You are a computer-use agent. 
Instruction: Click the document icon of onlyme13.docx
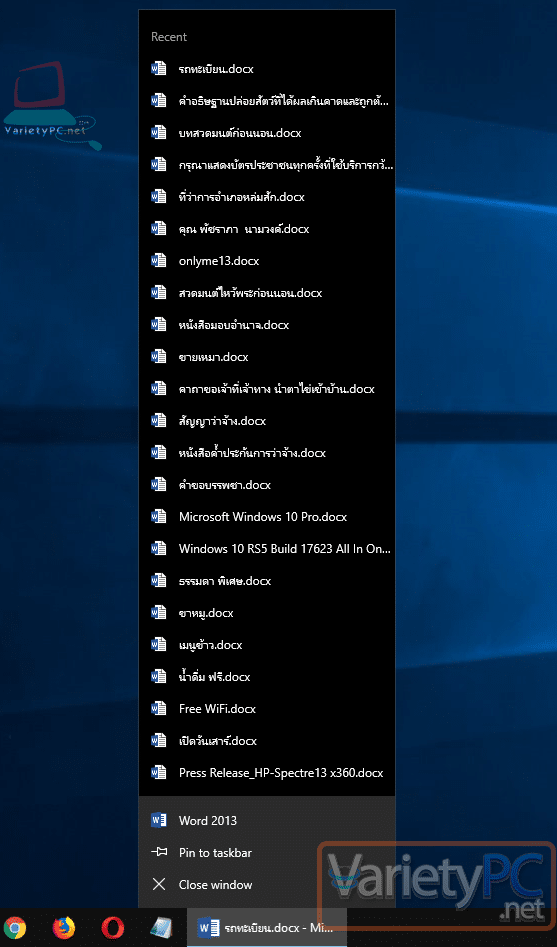click(159, 260)
